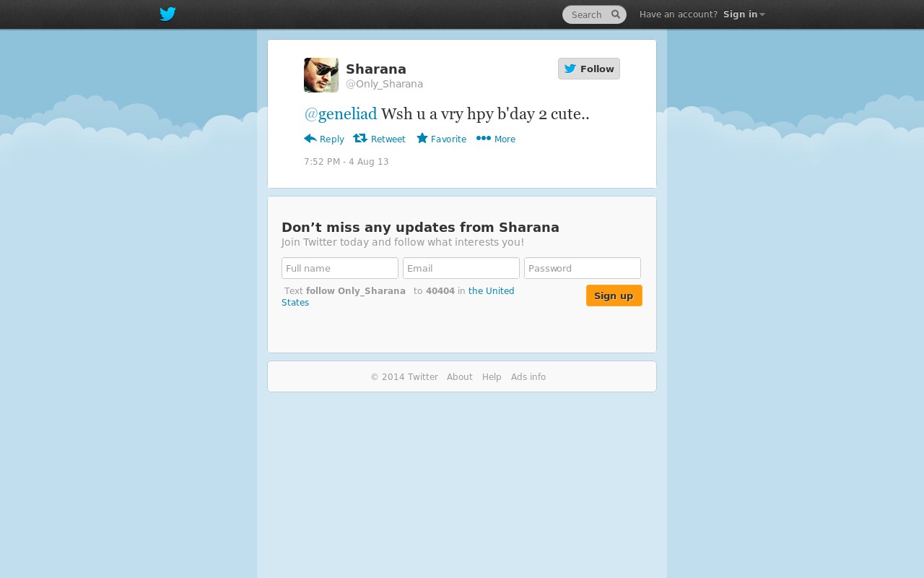Open the Sign in dropdown

744,14
